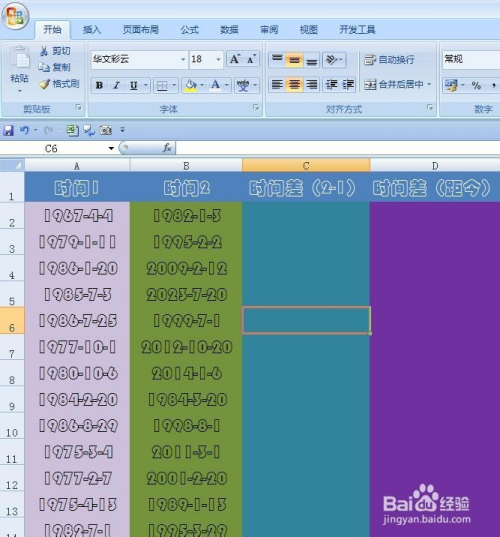Click the phonetic guide wén icon
This screenshot has width=500, height=537.
[243, 85]
